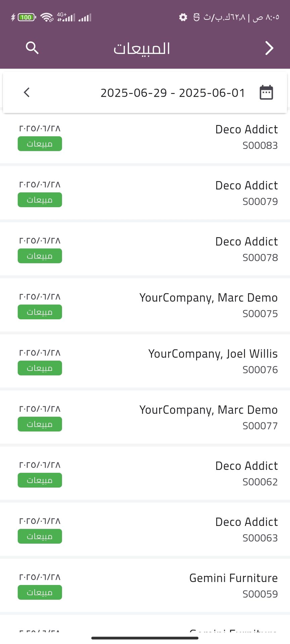Tap the المبيعات page title
This screenshot has height=644, width=290.
point(142,48)
